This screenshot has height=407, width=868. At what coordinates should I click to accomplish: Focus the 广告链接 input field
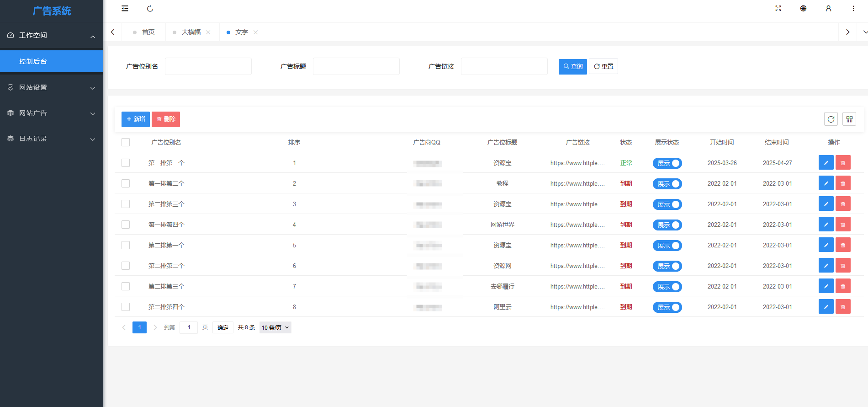pyautogui.click(x=504, y=66)
